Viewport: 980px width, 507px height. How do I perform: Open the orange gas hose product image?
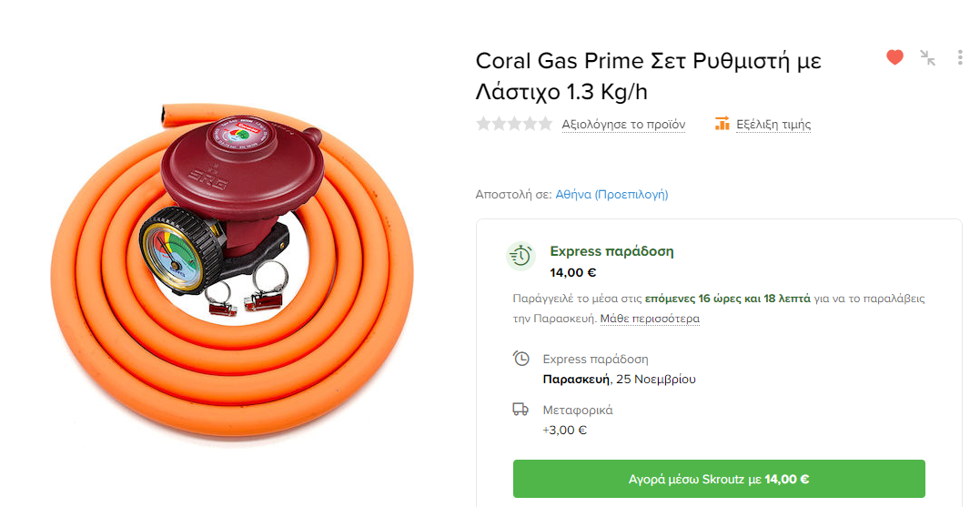click(x=231, y=269)
